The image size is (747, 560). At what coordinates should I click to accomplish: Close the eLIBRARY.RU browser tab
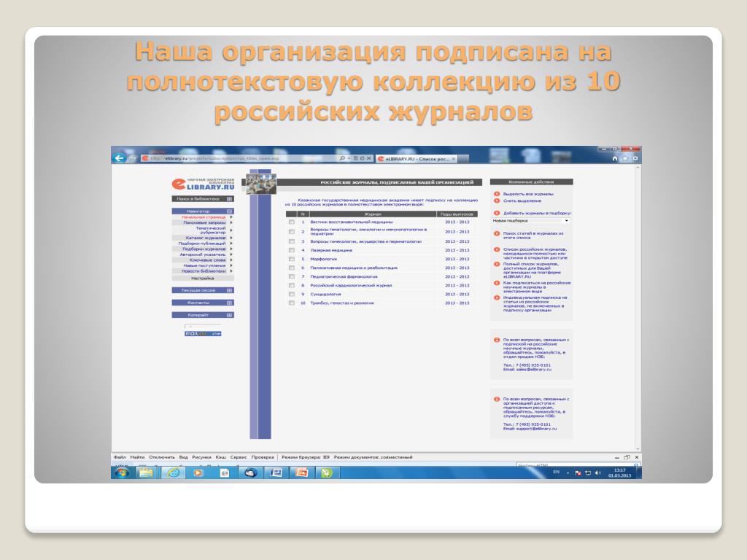tap(454, 158)
